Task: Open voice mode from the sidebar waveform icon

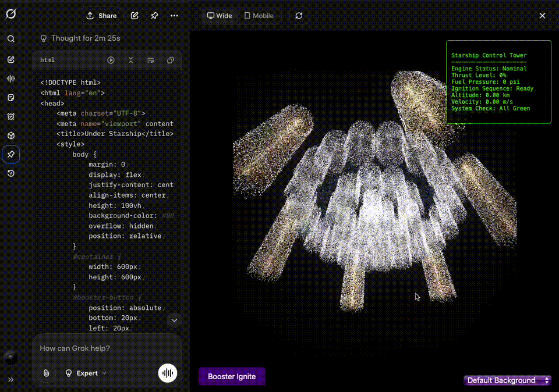Action: point(11,79)
